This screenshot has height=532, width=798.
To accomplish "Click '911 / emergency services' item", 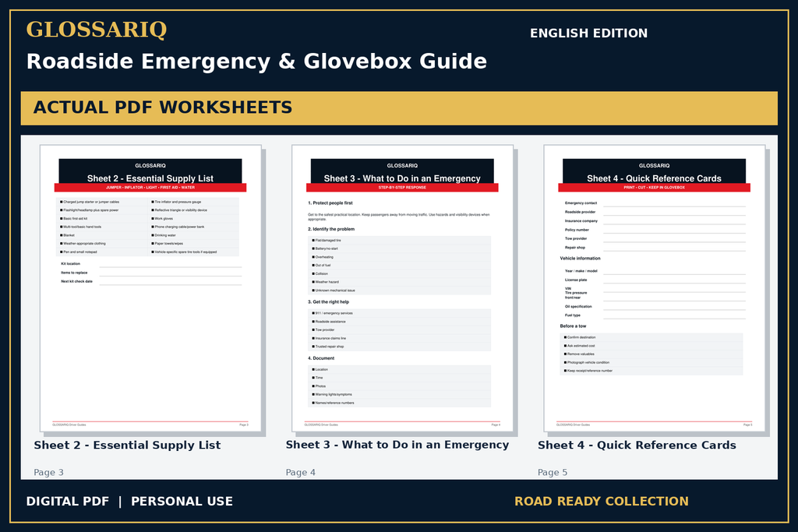I will 332,313.
